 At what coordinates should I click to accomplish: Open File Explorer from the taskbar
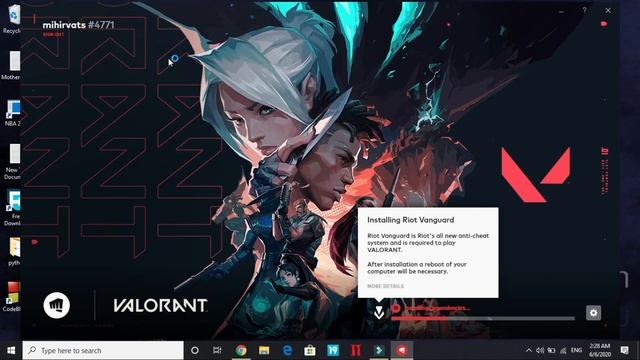264,350
